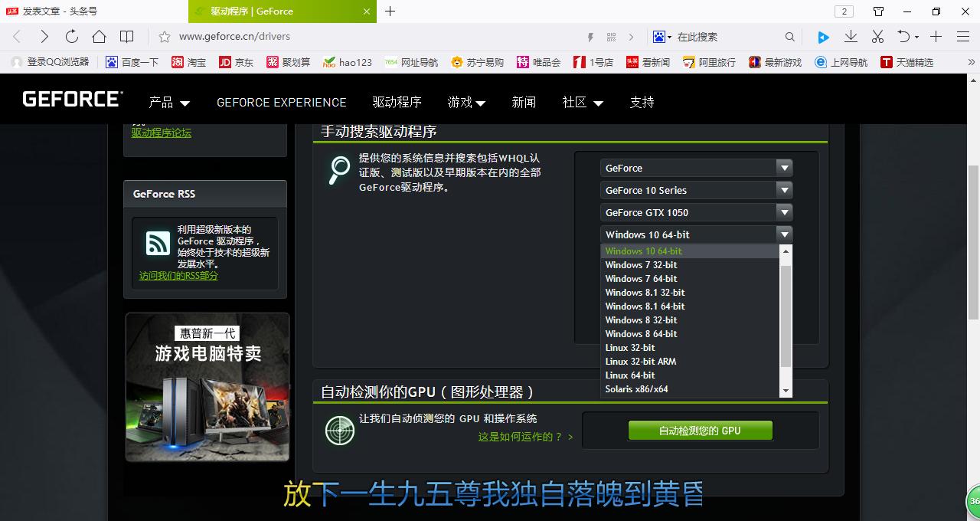Open the downloads arrow icon
The image size is (980, 521).
point(851,37)
